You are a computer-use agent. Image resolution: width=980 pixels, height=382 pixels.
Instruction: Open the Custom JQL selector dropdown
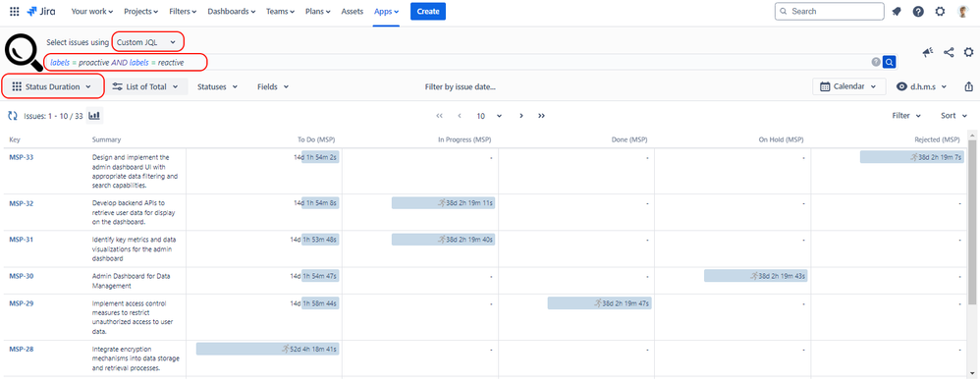147,42
